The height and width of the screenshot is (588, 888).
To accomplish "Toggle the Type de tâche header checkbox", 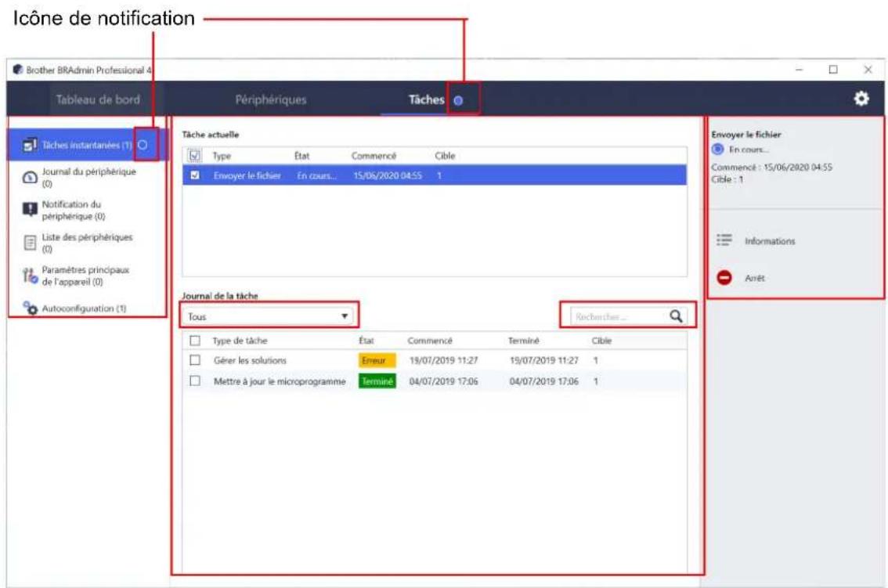I will click(195, 341).
